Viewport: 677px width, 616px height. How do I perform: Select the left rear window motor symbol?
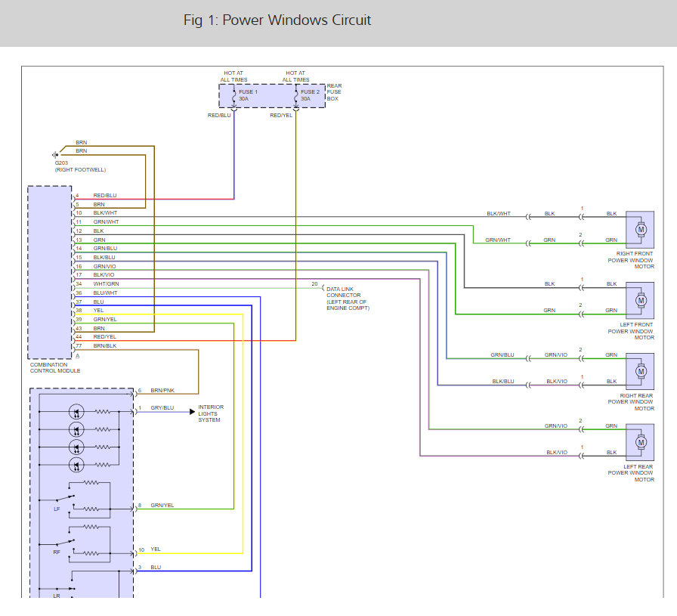click(641, 441)
